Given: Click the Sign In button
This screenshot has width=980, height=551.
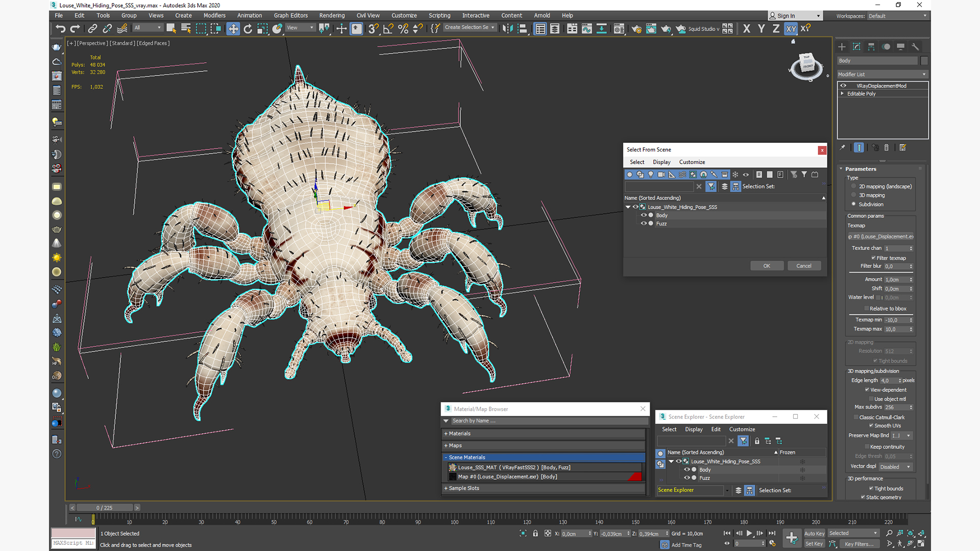Looking at the screenshot, I should pos(795,16).
